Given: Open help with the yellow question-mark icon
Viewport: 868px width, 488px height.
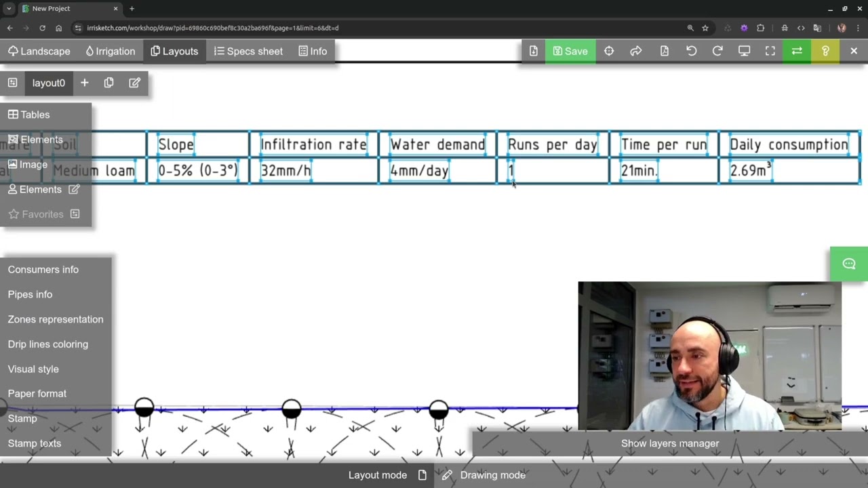Looking at the screenshot, I should 825,51.
